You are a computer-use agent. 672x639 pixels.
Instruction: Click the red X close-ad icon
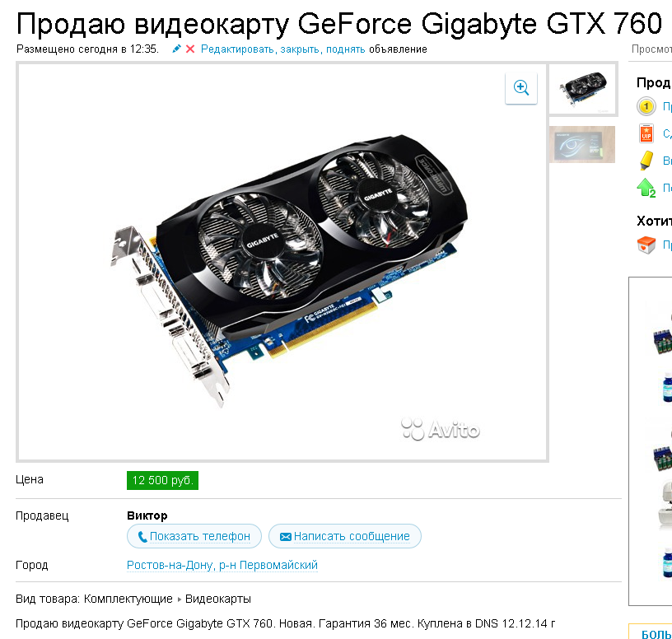(x=190, y=49)
